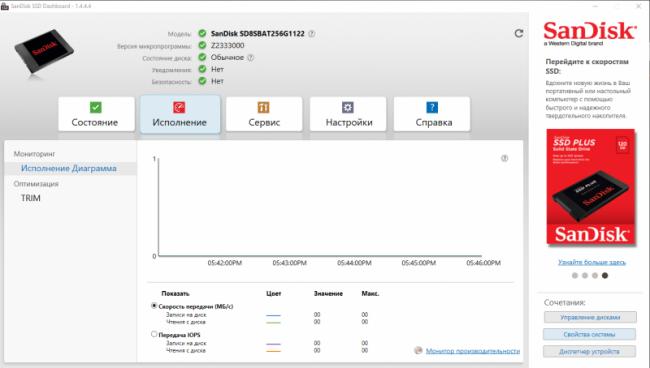Screen dimensions: 650x368
Task: Open the Состояние tab
Action: click(x=97, y=114)
